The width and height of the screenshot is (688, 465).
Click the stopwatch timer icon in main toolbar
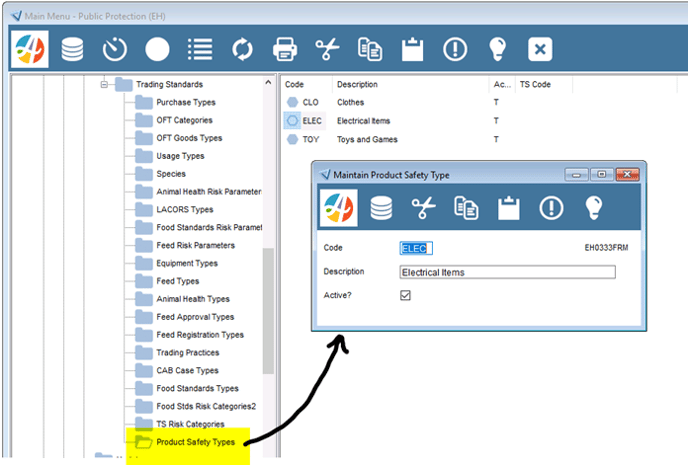(115, 49)
